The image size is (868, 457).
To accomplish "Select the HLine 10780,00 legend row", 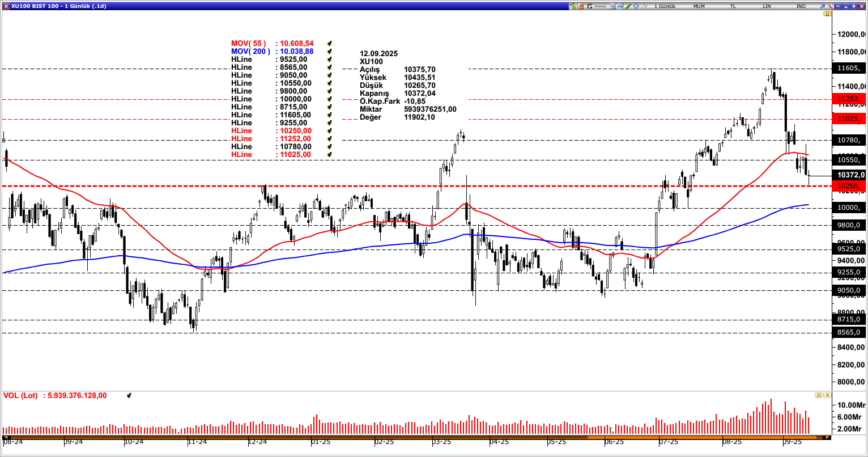I will (x=271, y=147).
